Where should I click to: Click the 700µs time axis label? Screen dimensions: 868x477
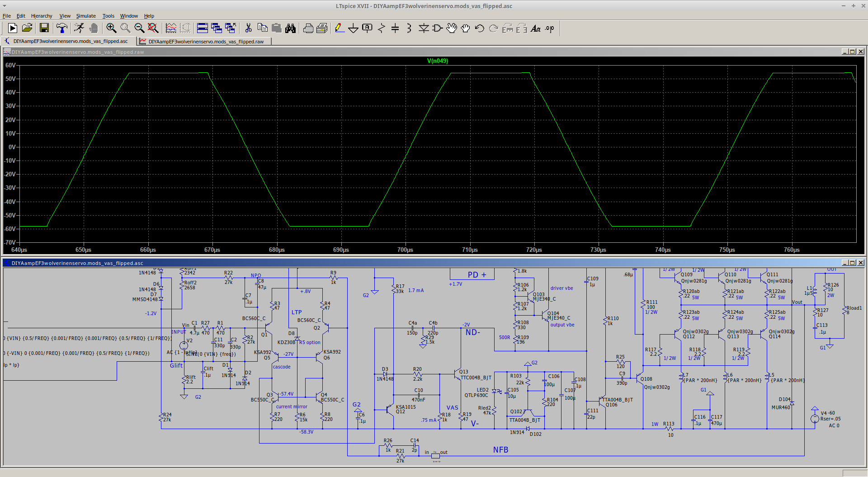point(405,250)
